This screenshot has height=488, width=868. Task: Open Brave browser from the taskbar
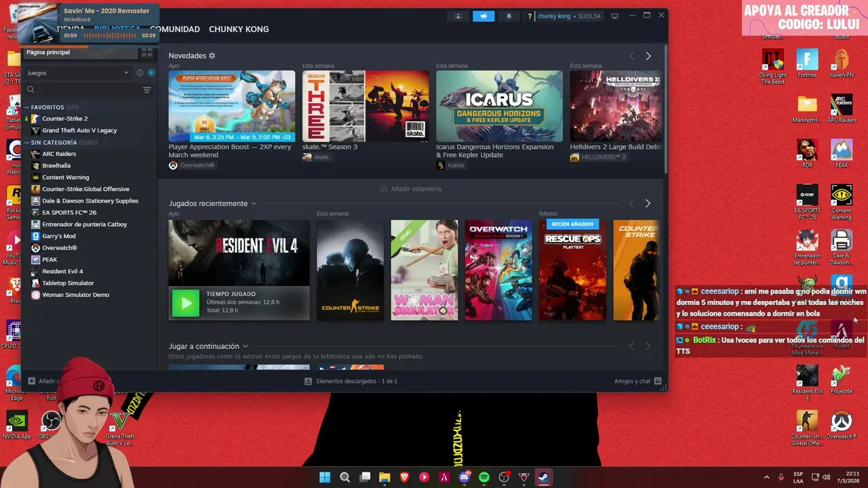[x=405, y=477]
